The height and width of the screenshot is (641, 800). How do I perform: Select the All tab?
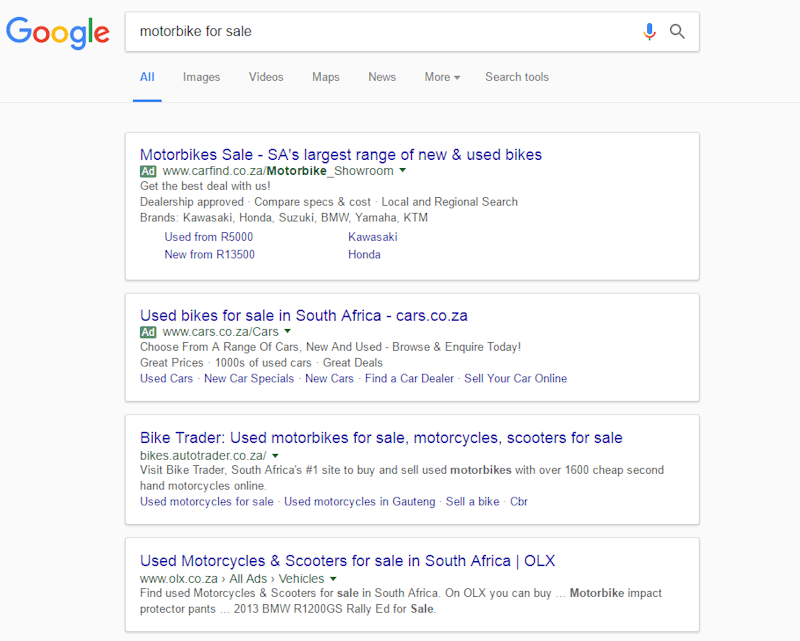[x=147, y=77]
